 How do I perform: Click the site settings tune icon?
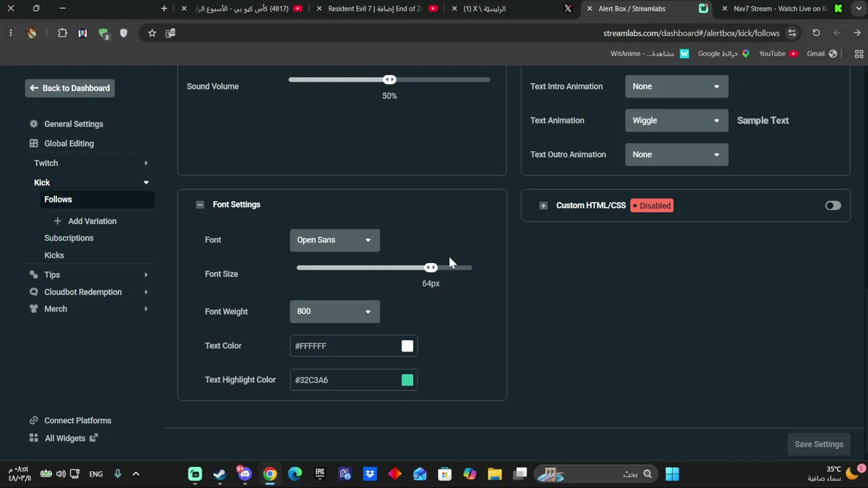792,33
